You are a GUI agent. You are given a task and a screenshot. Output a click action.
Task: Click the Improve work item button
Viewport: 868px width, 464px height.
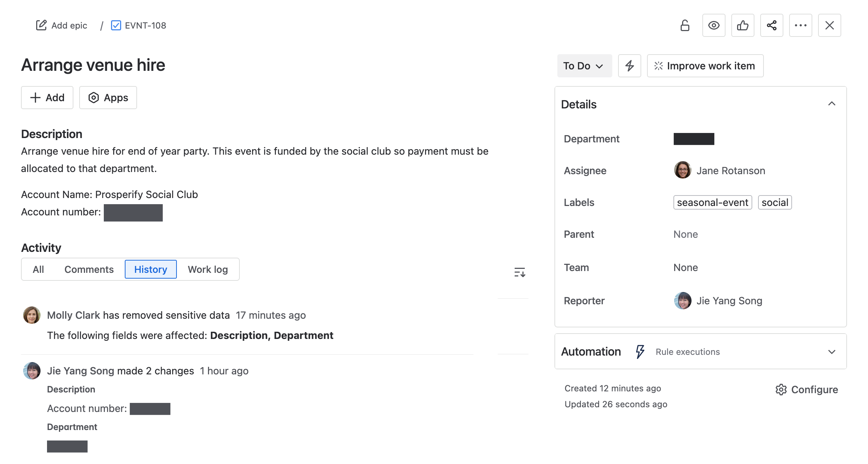(705, 66)
